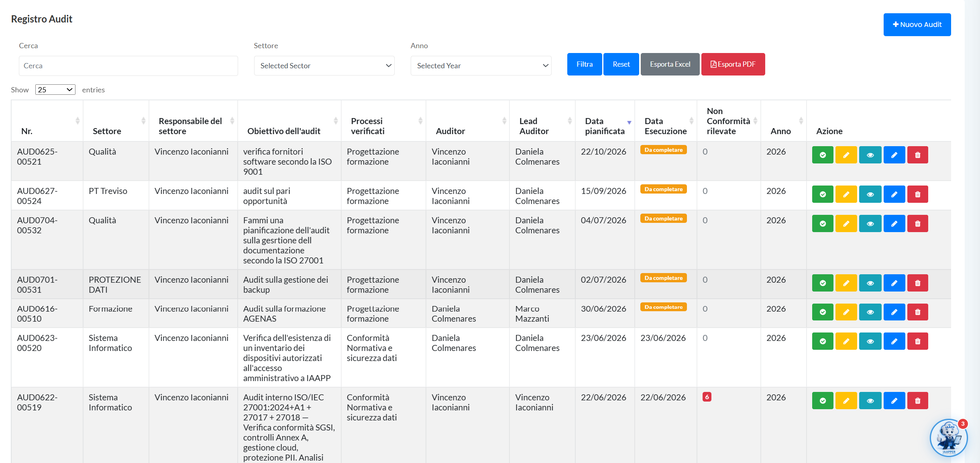Click yellow pencil icon for AUD0625-00521
Image resolution: width=980 pixels, height=463 pixels.
(846, 155)
